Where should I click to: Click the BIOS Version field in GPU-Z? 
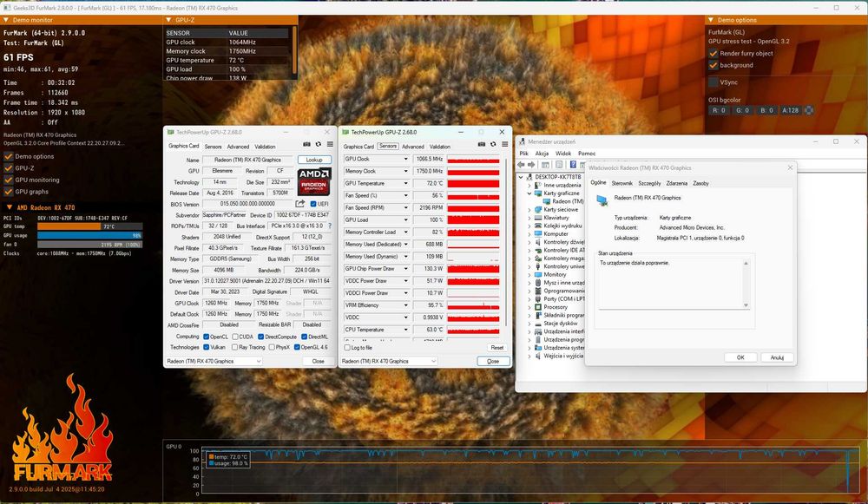247,204
